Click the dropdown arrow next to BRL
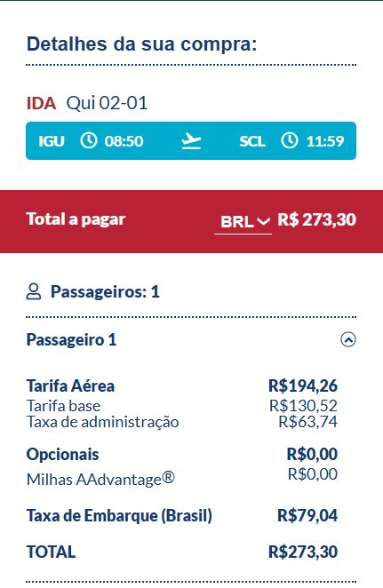The width and height of the screenshot is (383, 588). (x=264, y=222)
